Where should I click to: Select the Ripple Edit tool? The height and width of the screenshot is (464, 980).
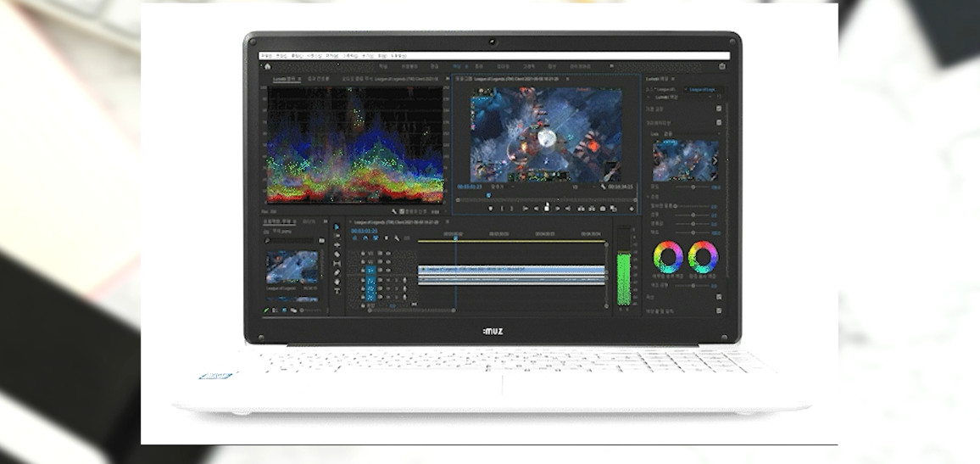337,245
